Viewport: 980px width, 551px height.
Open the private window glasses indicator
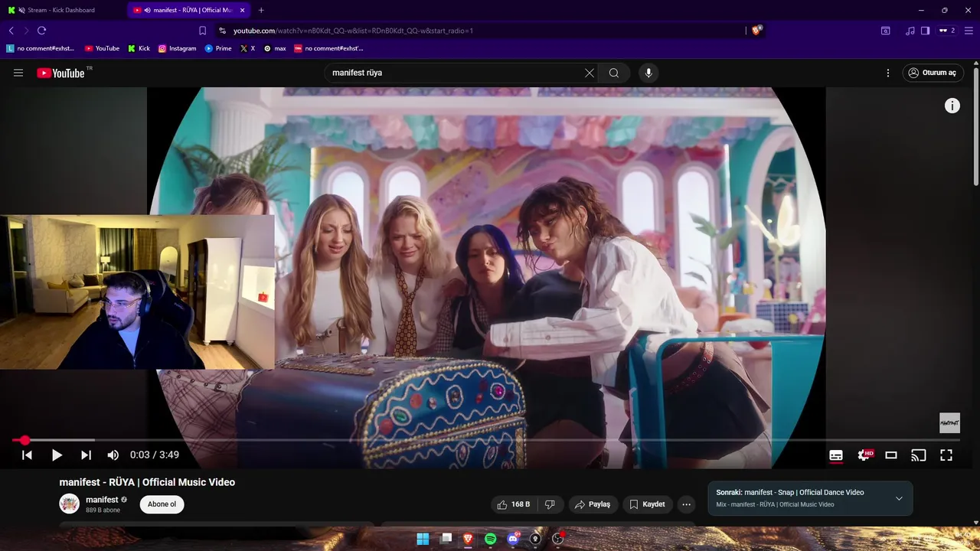(x=947, y=31)
